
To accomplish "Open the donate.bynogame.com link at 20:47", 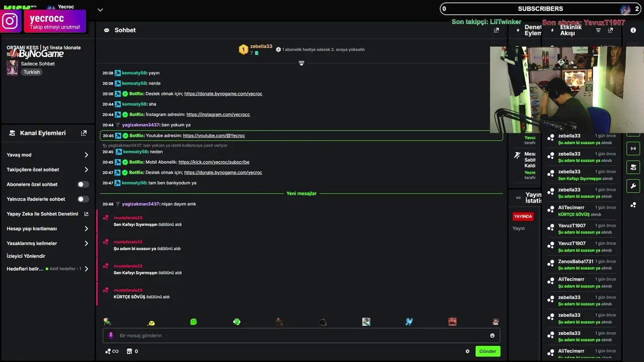I will (223, 172).
